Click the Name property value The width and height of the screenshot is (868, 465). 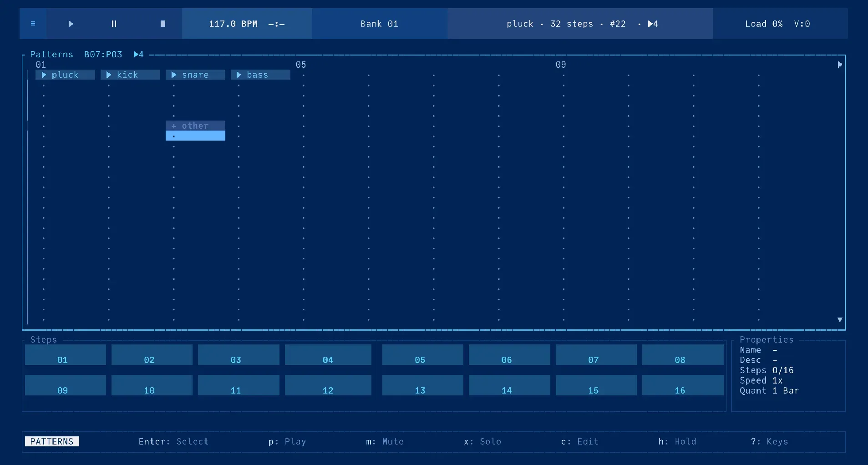775,350
